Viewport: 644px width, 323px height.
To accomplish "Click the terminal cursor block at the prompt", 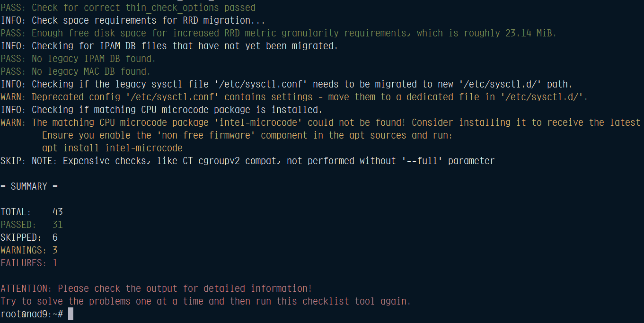I will coord(71,314).
